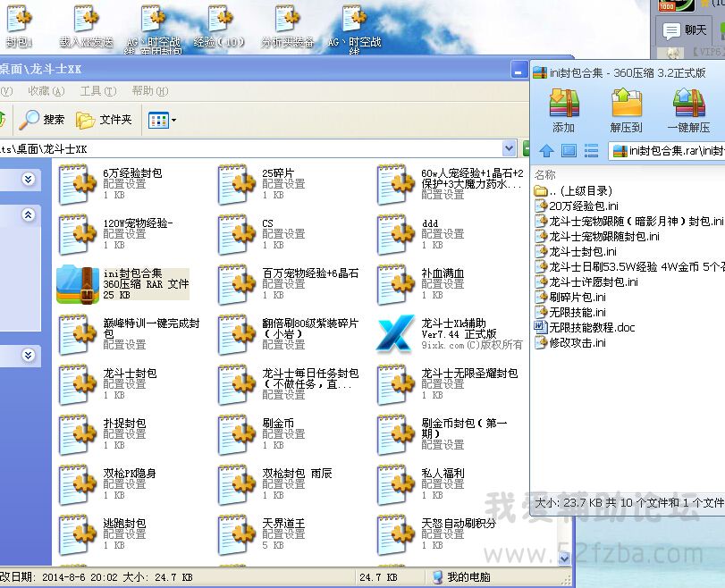Open the 帮助(H) menu
Viewport: 725px width, 588px height.
[150, 91]
